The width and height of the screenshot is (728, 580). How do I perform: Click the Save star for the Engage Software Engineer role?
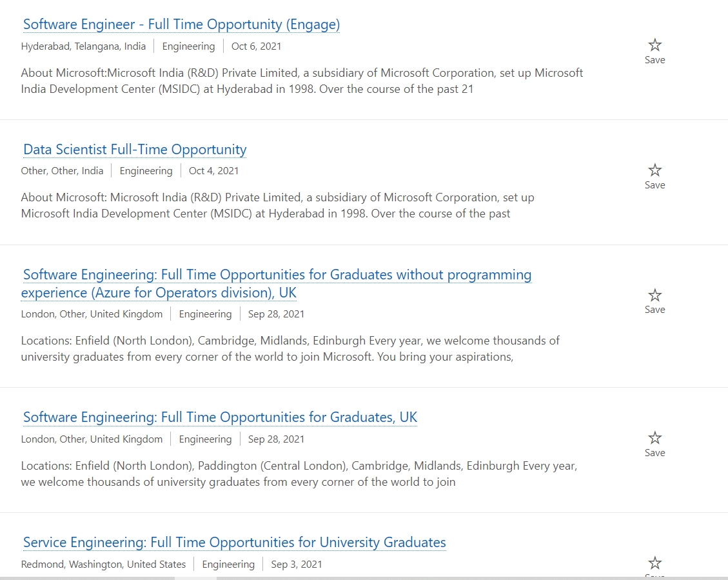pyautogui.click(x=654, y=45)
